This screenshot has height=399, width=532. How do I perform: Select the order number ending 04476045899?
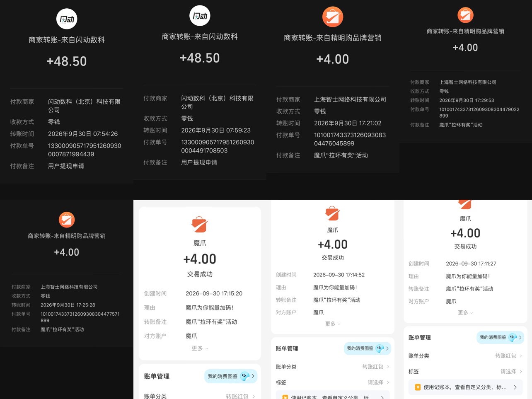pos(350,139)
